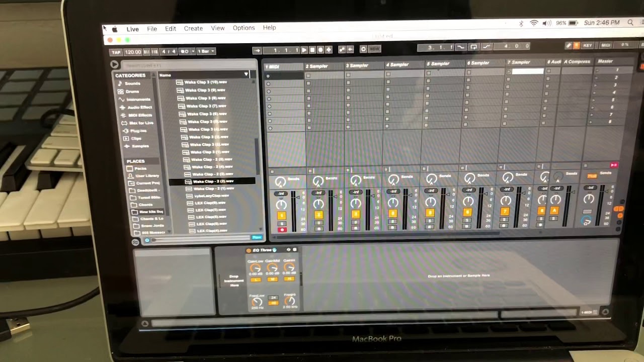This screenshot has height=362, width=644.
Task: Open the Plug-ins category
Action: [x=135, y=131]
